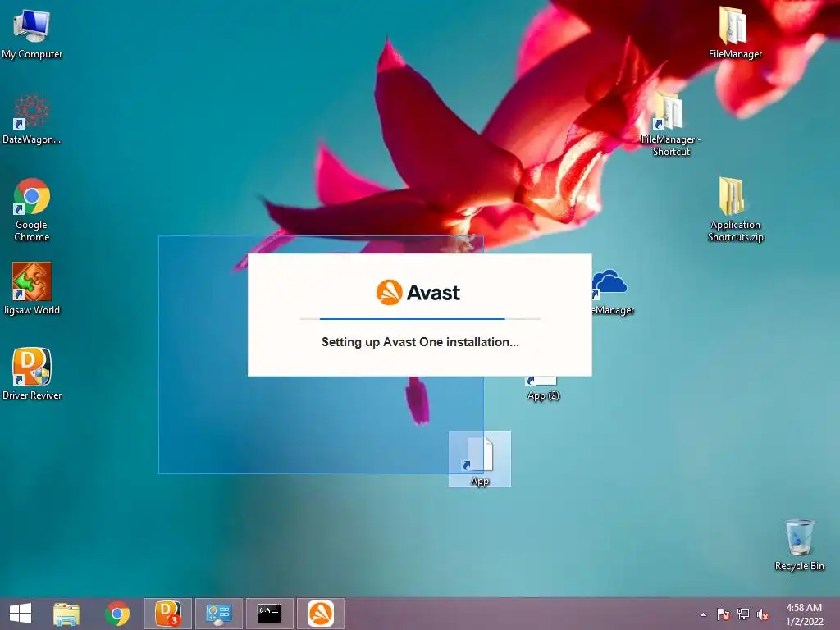Show hidden system tray icons arrow
Image resolution: width=840 pixels, height=630 pixels.
point(703,614)
